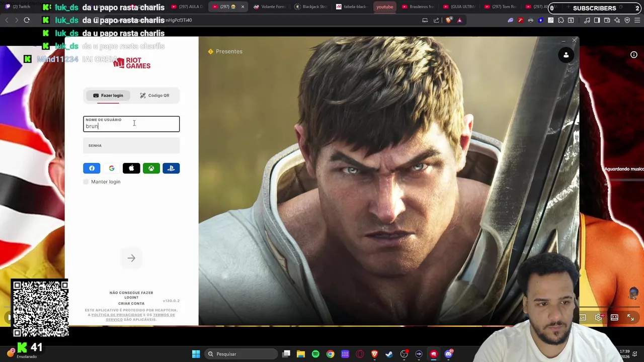Switch to the Fazer login tab
This screenshot has width=644, height=362.
click(108, 96)
